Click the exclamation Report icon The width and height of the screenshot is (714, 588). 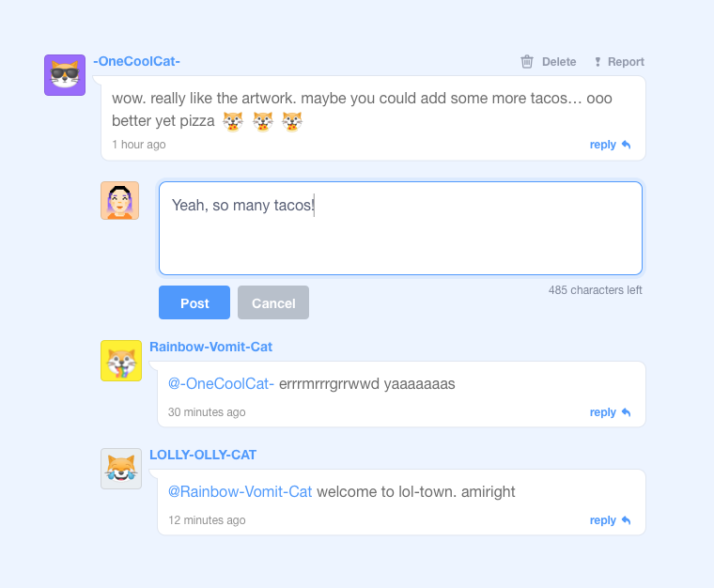[598, 62]
